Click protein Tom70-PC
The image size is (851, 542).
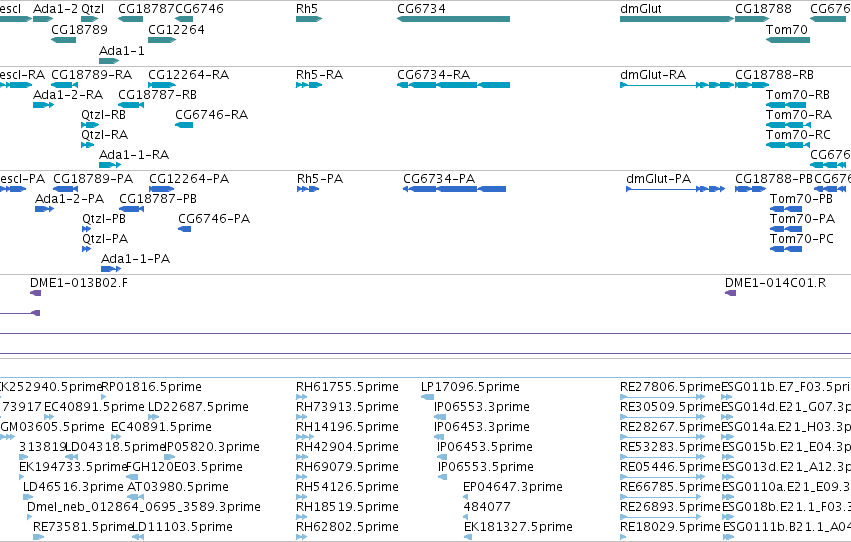(786, 249)
